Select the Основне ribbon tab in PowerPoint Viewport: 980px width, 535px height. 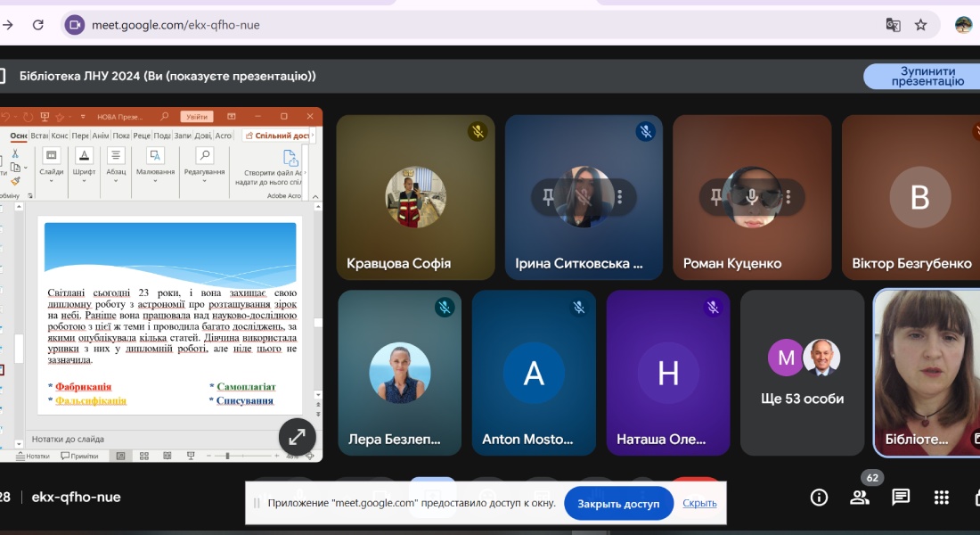[19, 136]
